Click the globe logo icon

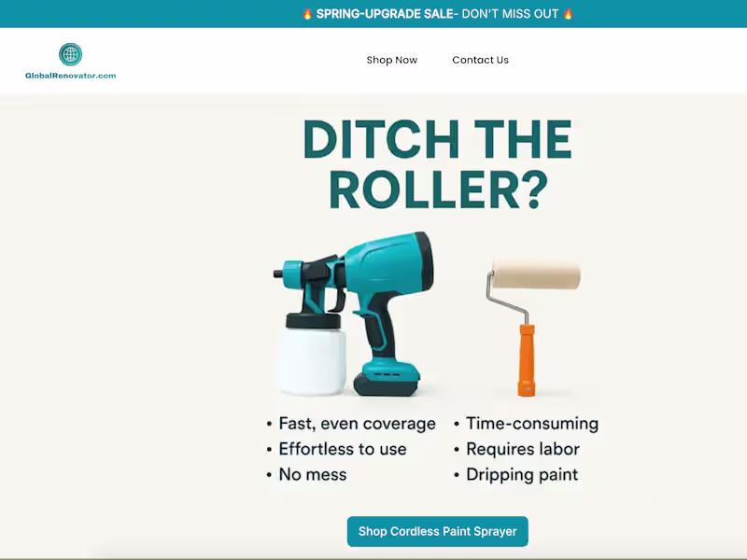point(71,54)
